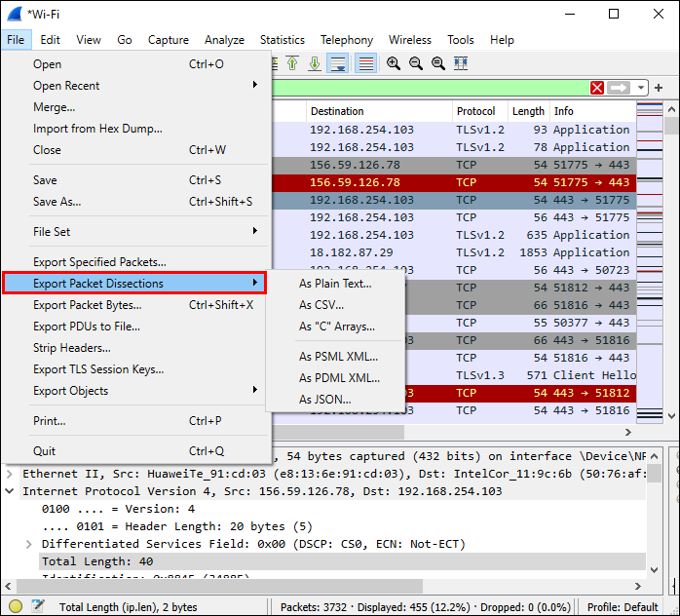Viewport: 680px width, 616px height.
Task: Jump to the first packet arrow icon
Action: (292, 63)
